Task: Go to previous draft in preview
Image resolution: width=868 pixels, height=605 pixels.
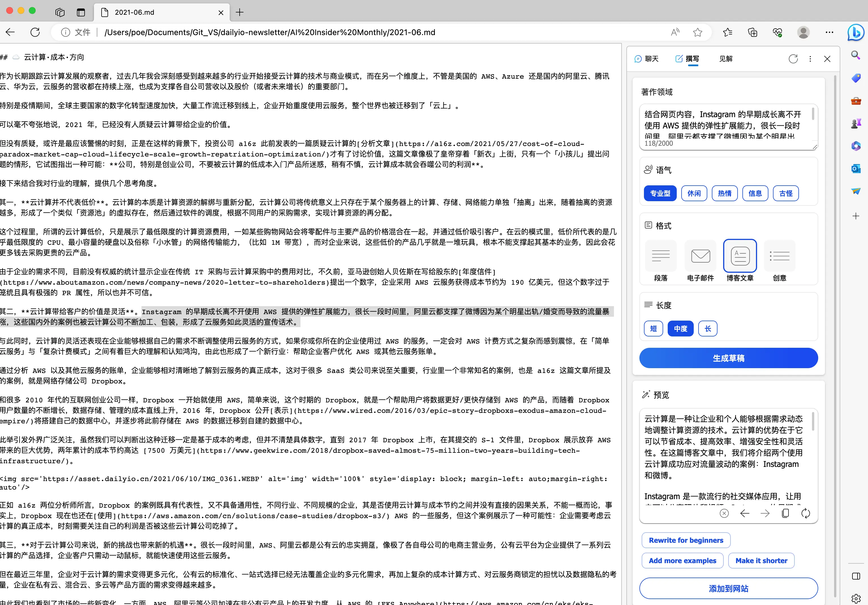Action: 744,513
